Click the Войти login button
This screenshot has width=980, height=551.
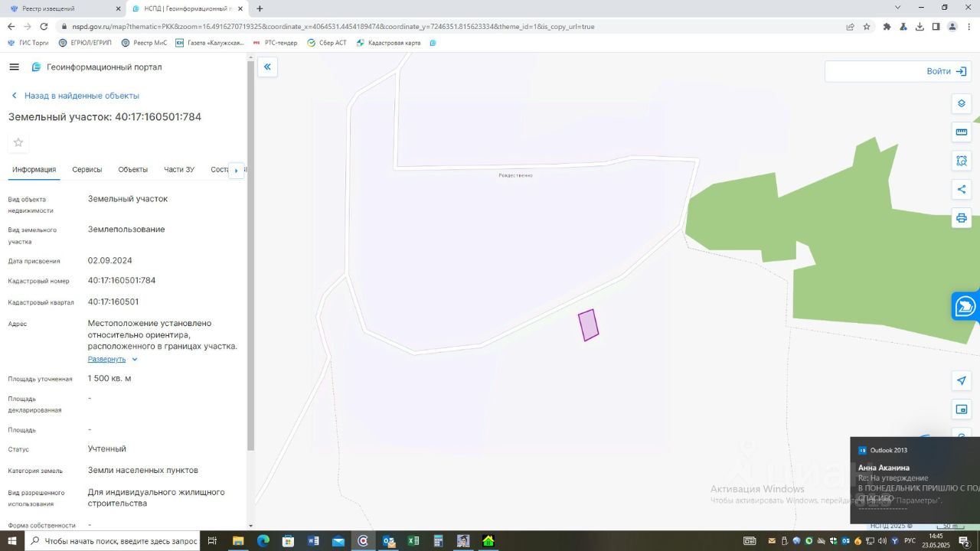coord(946,71)
